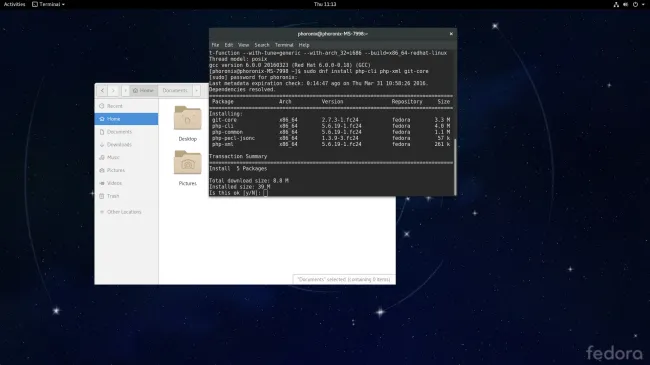Select the Pictures folder icon in Files

[x=188, y=162]
